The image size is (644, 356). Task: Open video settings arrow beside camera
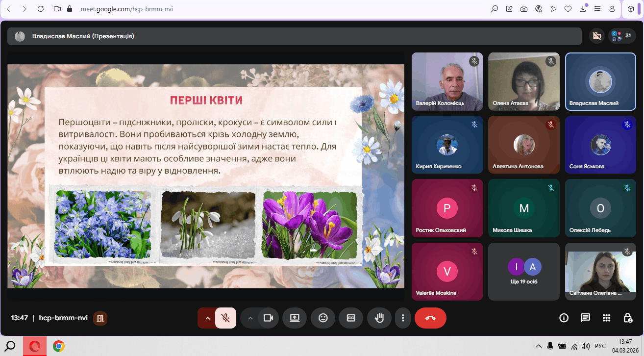pos(250,318)
